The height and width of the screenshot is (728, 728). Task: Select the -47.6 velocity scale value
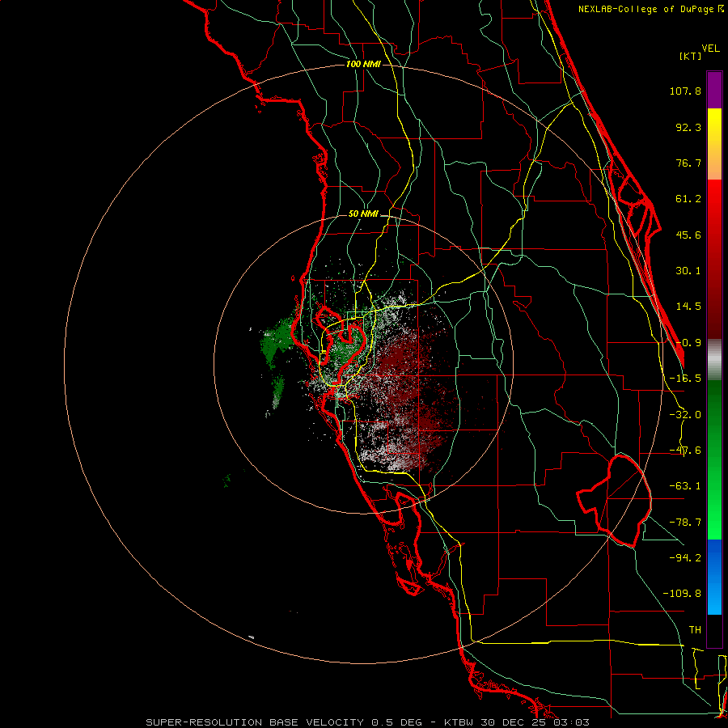tap(685, 451)
